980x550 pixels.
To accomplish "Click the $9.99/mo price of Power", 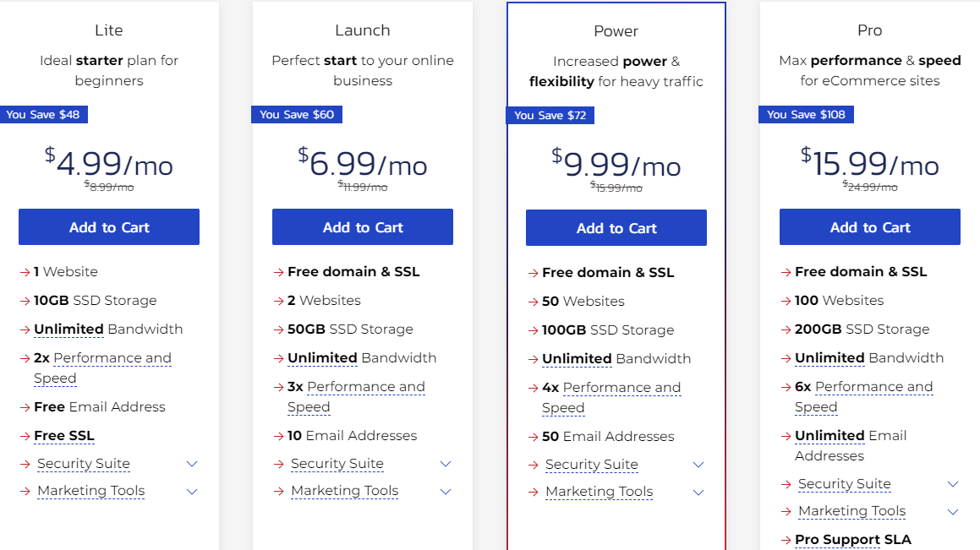I will [x=616, y=165].
